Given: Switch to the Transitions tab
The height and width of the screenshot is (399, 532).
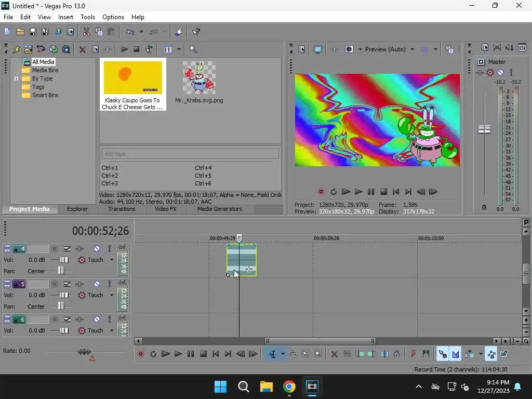Looking at the screenshot, I should pyautogui.click(x=122, y=209).
